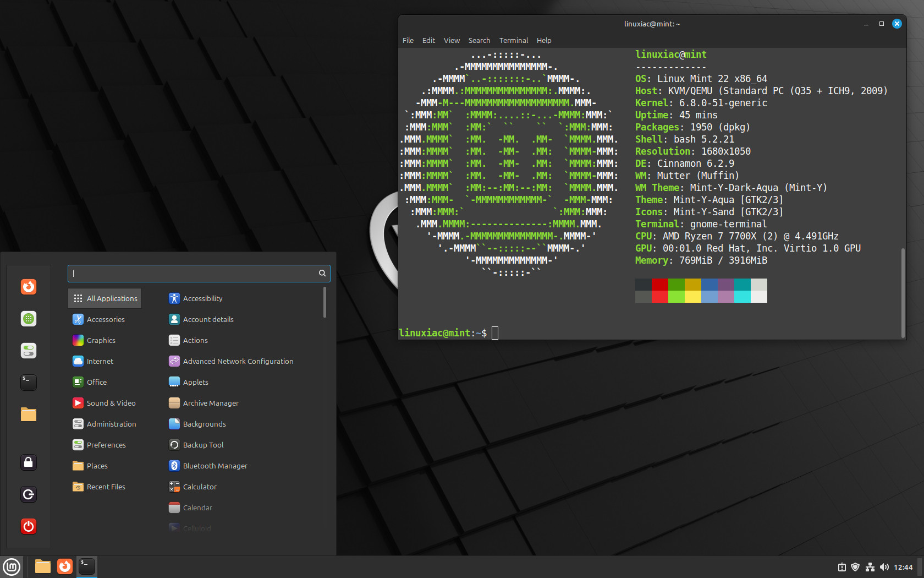Screen dimensions: 924x578
Task: Open terminal Search menu
Action: pyautogui.click(x=479, y=40)
